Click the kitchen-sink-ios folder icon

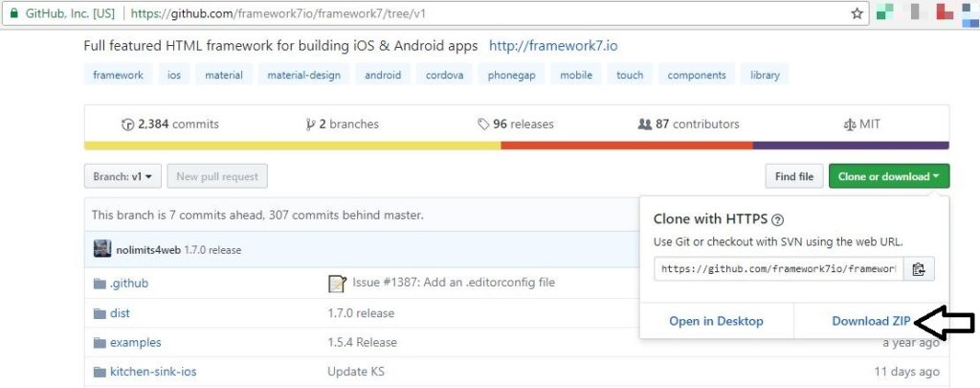(100, 372)
